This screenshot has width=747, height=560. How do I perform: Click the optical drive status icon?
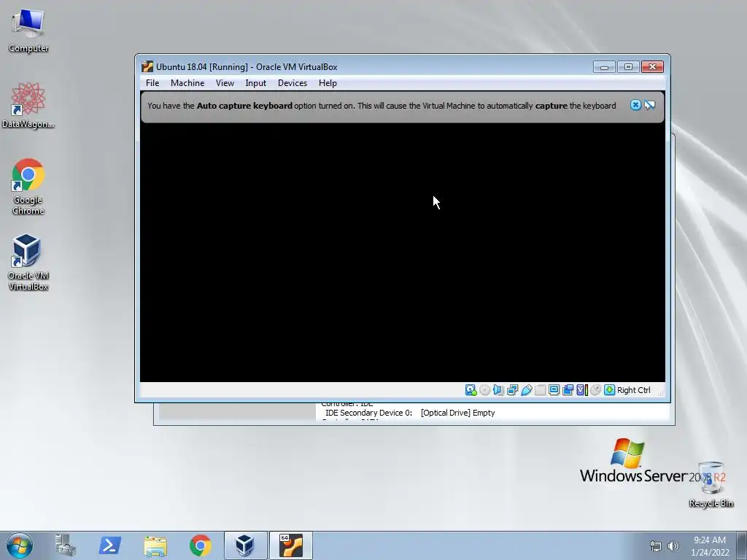(x=484, y=390)
